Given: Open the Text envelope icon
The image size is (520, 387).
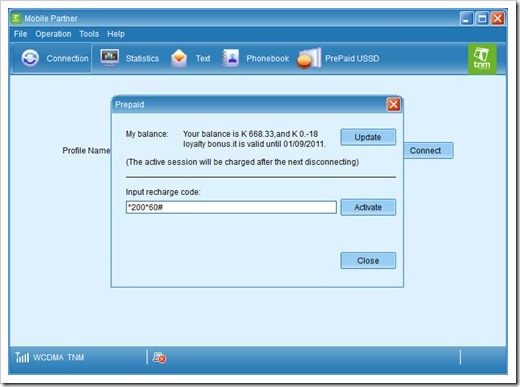Looking at the screenshot, I should 179,58.
